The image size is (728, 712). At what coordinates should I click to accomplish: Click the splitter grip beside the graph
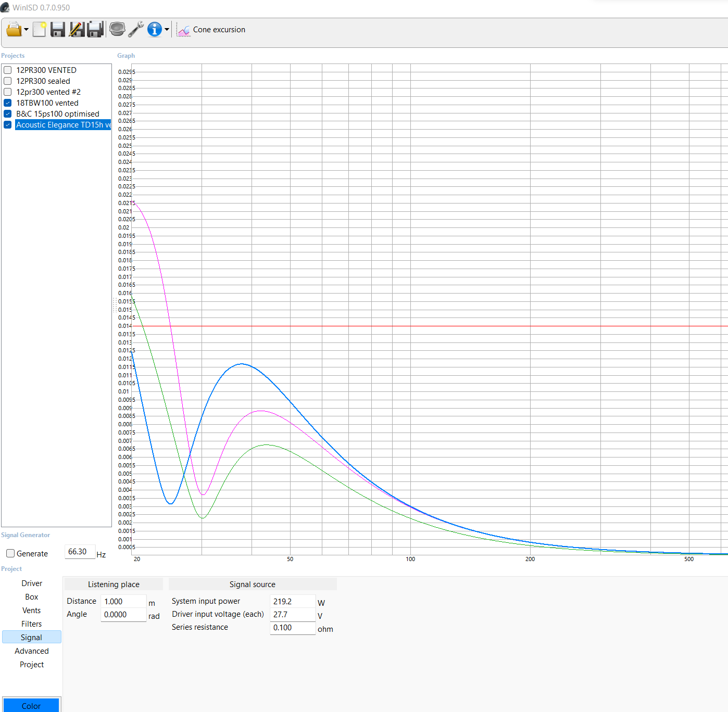click(x=115, y=305)
